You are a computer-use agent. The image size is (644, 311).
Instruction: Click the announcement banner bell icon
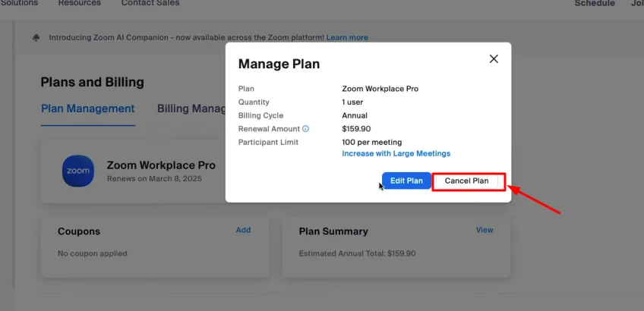coord(36,38)
